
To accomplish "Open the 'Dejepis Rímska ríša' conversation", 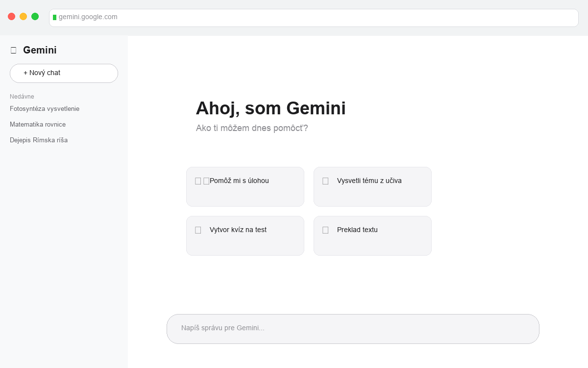I will (x=39, y=140).
